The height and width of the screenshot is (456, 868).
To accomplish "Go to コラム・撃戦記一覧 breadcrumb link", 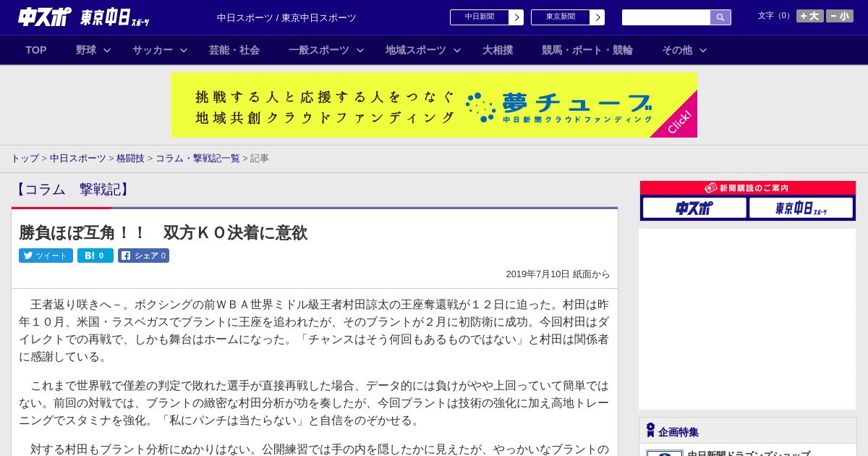I will [x=197, y=159].
